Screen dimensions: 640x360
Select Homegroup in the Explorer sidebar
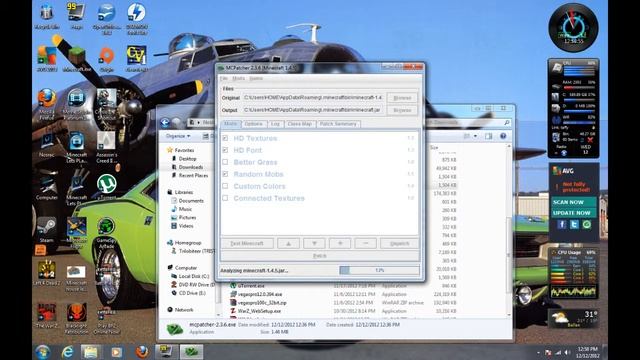pos(187,243)
